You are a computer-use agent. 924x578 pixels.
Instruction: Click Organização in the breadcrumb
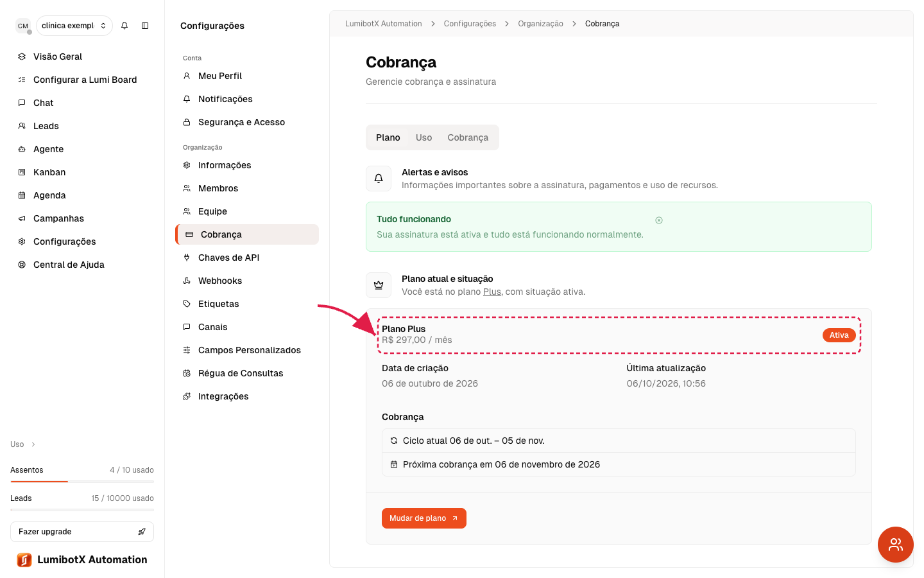point(540,24)
